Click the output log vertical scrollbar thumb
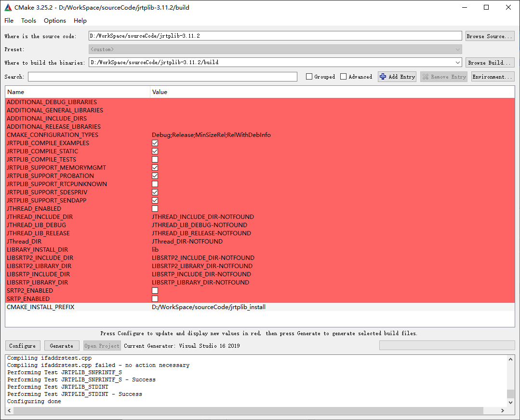Image resolution: width=520 pixels, height=420 pixels. (510, 394)
